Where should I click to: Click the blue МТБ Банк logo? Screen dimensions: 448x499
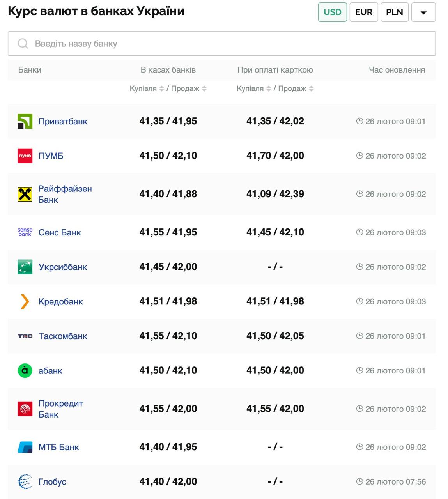pos(25,447)
